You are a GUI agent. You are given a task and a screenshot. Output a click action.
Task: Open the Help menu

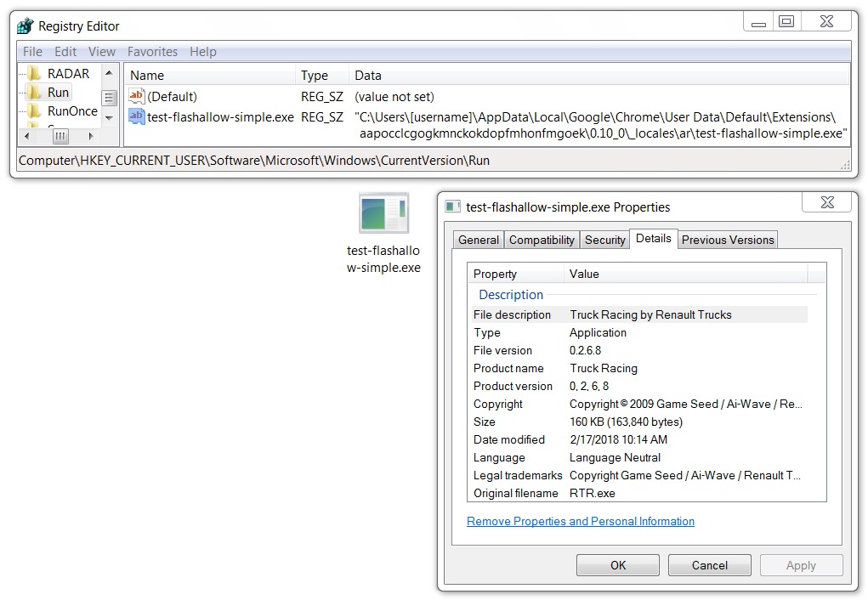pos(202,52)
